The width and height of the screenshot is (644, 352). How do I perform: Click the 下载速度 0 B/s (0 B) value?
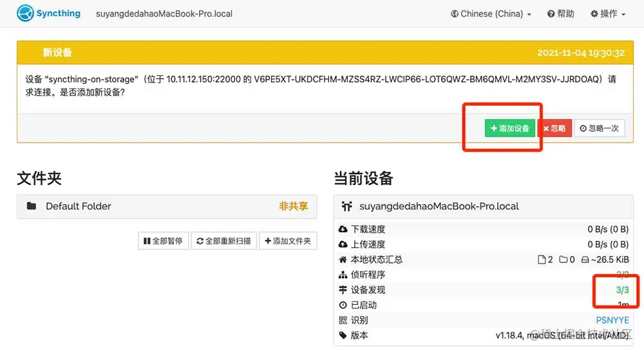[x=608, y=229]
